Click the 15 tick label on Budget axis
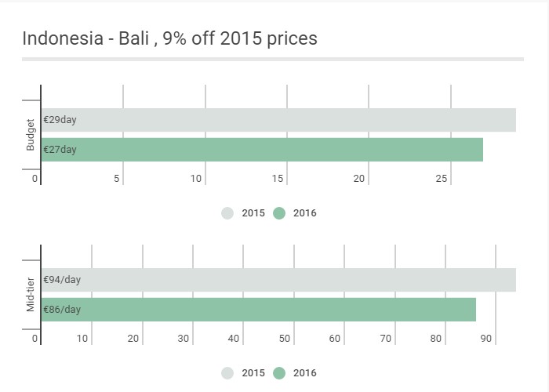This screenshot has height=392, width=549. pyautogui.click(x=278, y=179)
